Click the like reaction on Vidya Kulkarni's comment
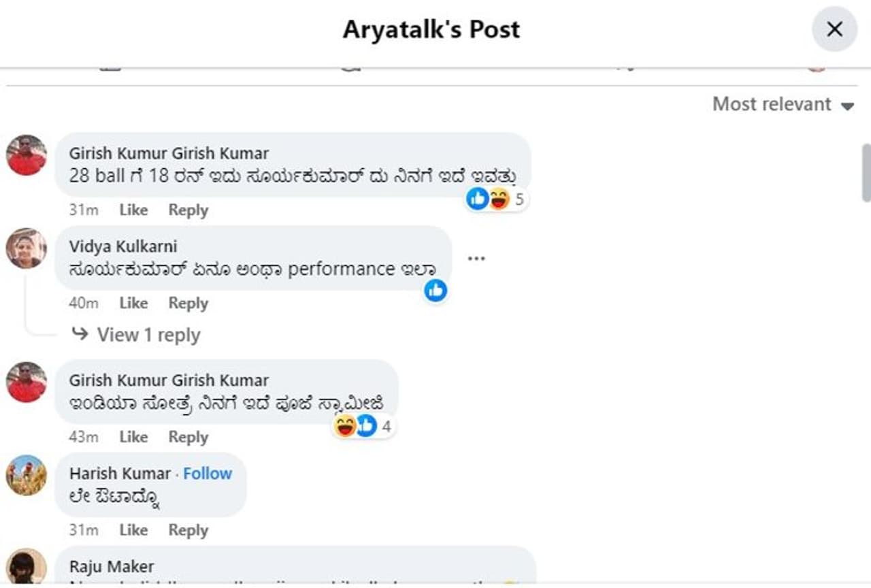Image resolution: width=871 pixels, height=588 pixels. pos(435,291)
